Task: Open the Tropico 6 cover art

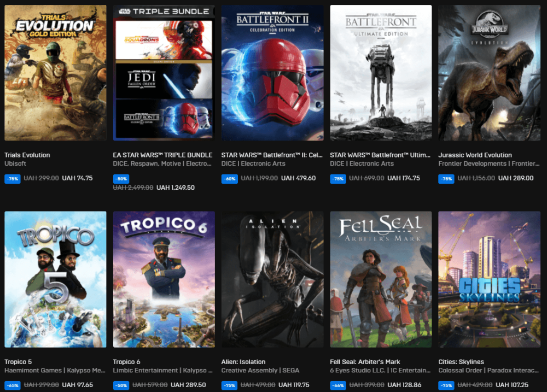Action: pos(164,279)
